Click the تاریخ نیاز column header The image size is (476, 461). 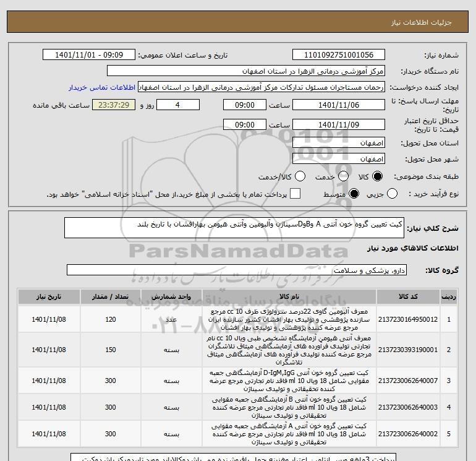pos(49,296)
